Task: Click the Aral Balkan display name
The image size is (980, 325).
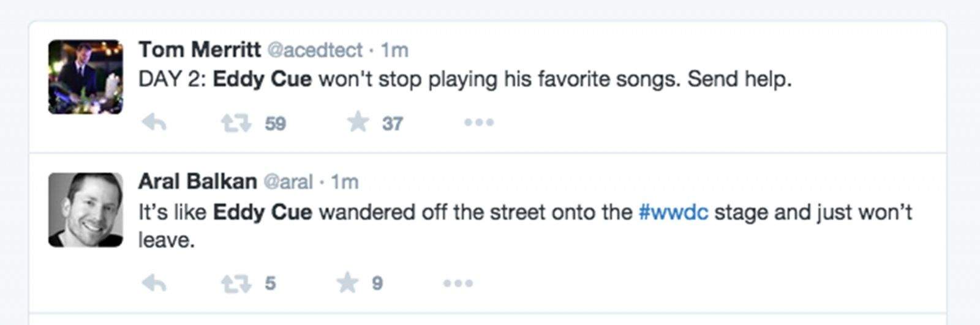Action: (197, 182)
